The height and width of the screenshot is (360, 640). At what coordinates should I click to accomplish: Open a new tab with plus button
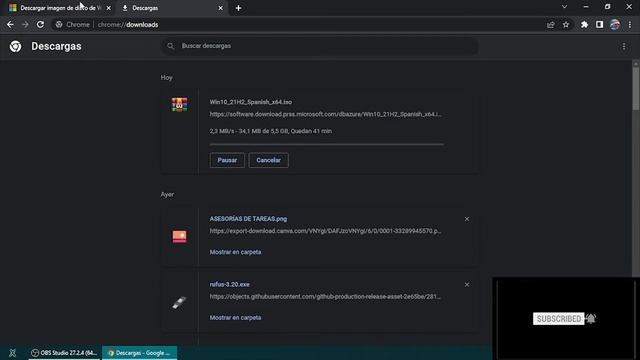point(238,8)
